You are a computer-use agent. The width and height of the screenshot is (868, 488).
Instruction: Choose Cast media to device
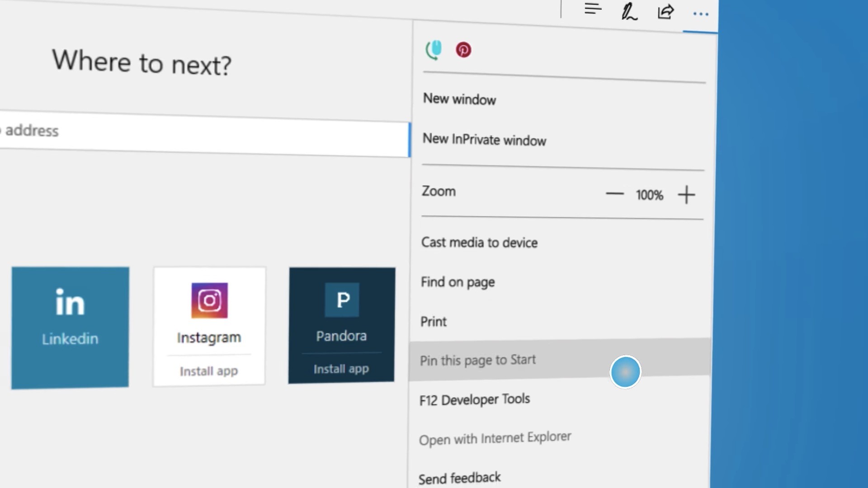pos(479,243)
